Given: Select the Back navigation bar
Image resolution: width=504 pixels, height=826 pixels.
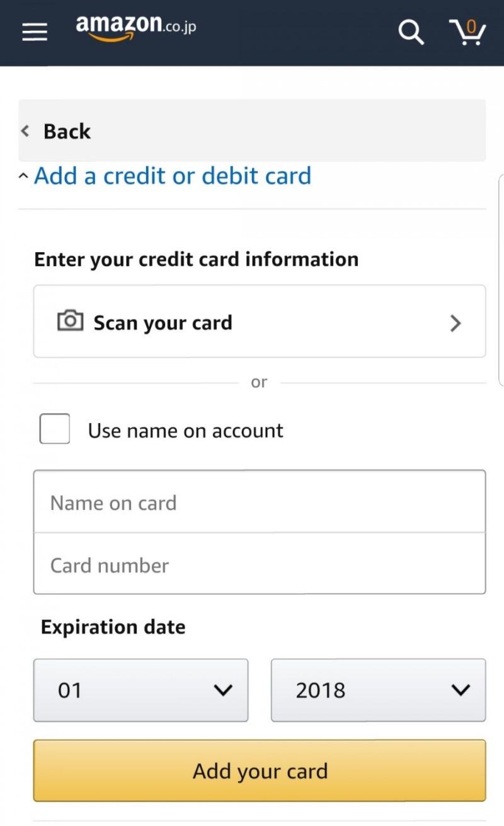Looking at the screenshot, I should [252, 131].
